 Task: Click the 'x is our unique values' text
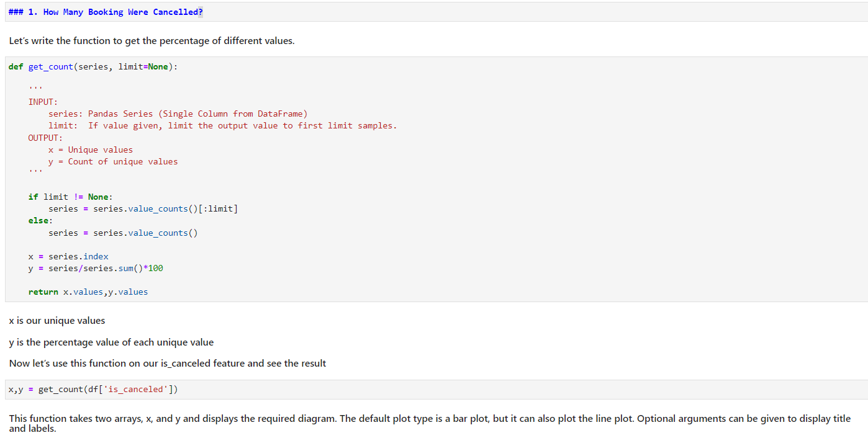pos(57,321)
